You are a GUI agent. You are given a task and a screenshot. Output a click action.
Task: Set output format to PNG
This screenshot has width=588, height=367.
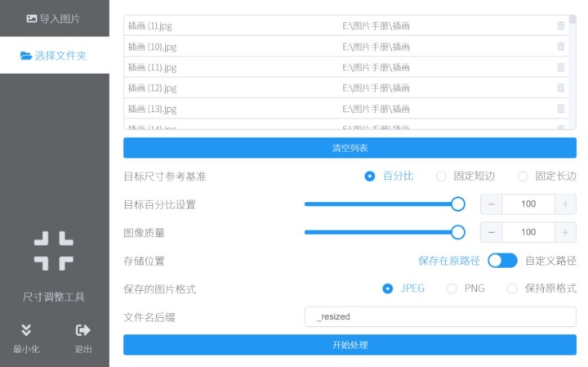tap(452, 289)
